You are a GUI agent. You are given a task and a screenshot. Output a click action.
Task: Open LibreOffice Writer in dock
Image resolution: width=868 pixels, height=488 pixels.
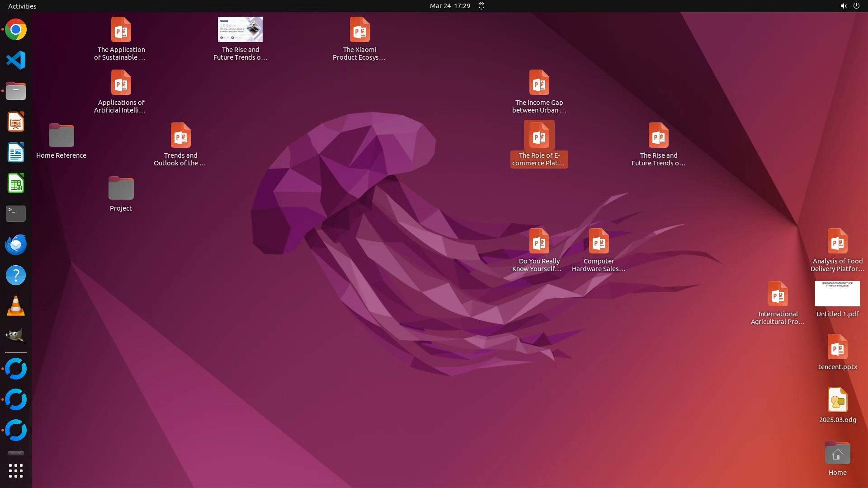click(x=16, y=153)
